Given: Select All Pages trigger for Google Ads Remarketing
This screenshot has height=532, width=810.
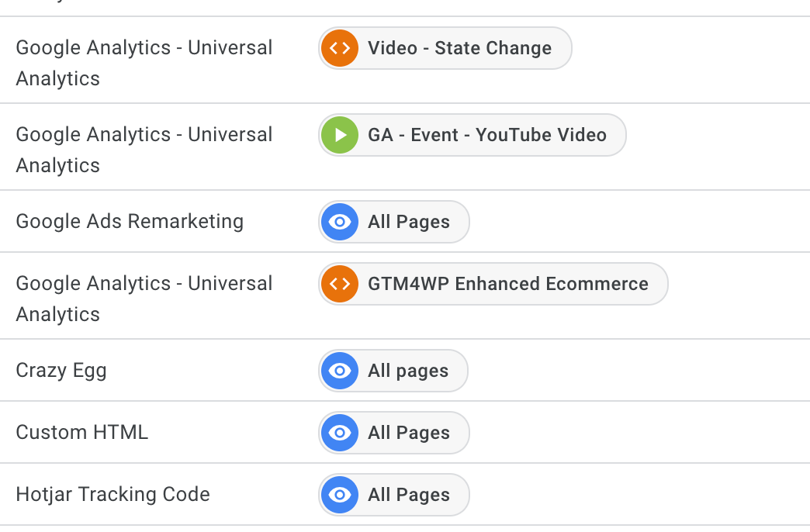Looking at the screenshot, I should point(393,222).
